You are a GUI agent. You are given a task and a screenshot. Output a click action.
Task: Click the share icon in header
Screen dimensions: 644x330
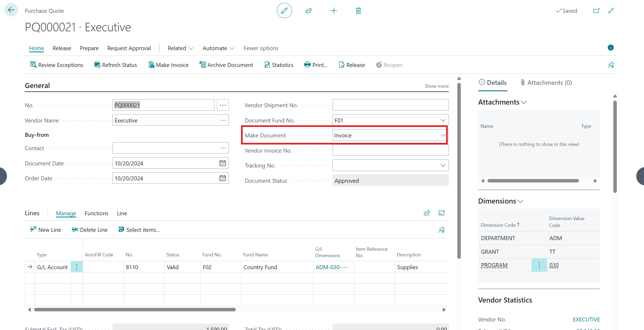(309, 11)
